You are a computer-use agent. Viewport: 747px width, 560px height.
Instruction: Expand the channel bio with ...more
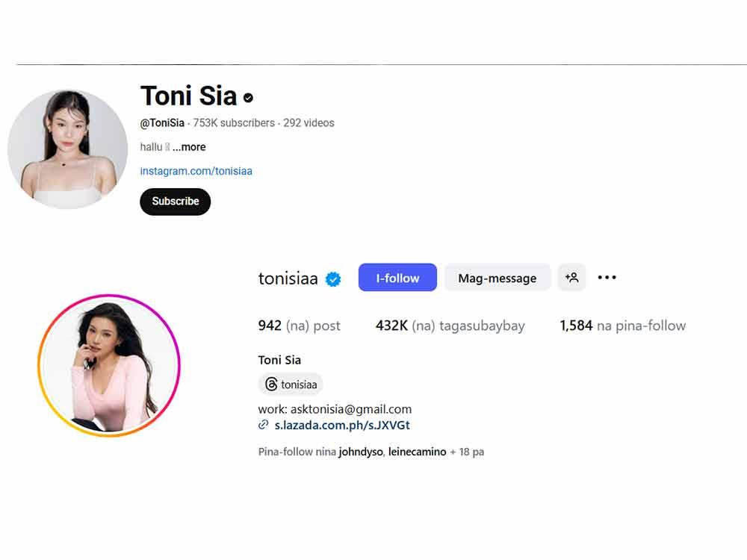tap(189, 147)
